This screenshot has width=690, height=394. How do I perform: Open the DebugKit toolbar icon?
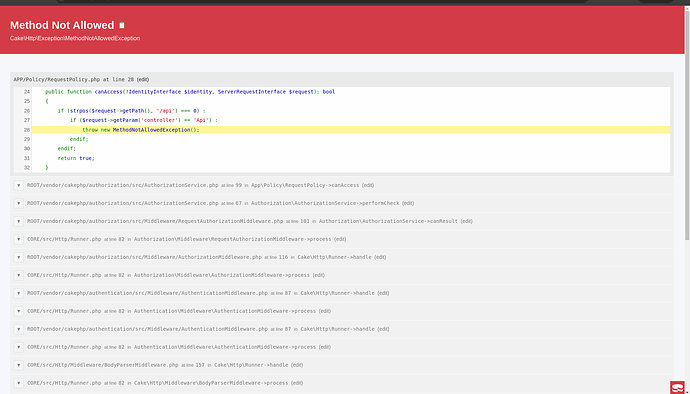tap(677, 387)
